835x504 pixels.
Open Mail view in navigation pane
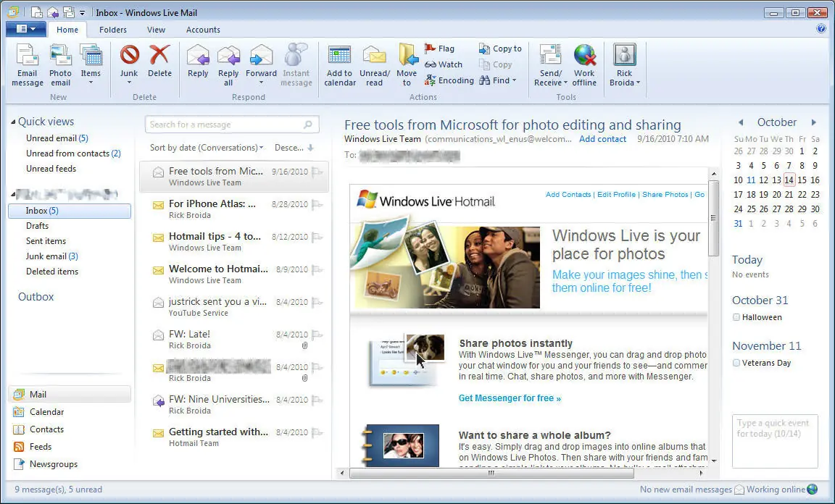tap(70, 395)
